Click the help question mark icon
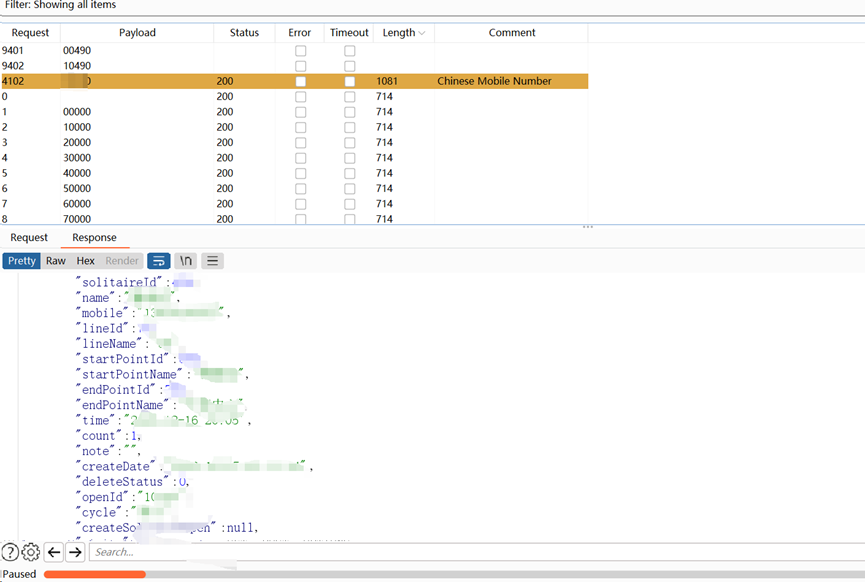Viewport: 865px width, 582px height. click(x=10, y=552)
